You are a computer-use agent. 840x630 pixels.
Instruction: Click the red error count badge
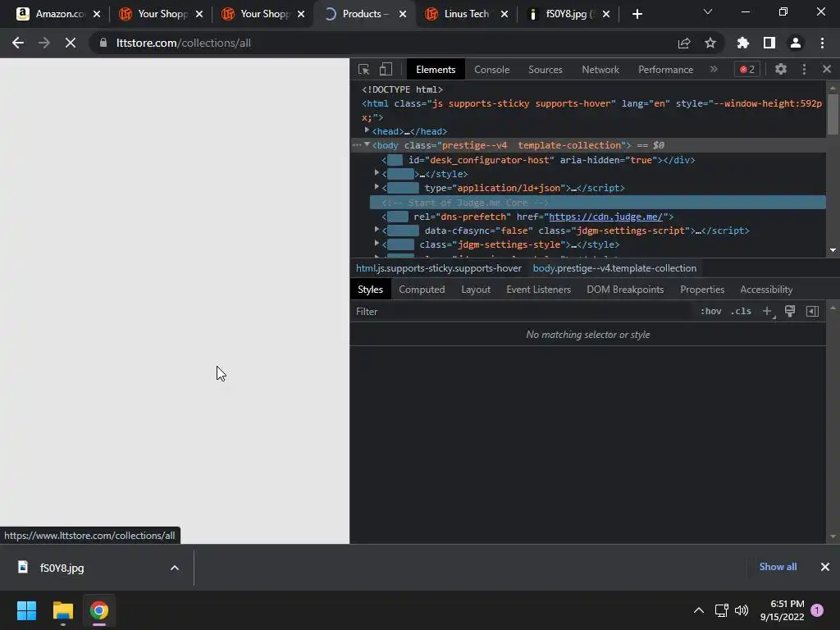(x=746, y=69)
